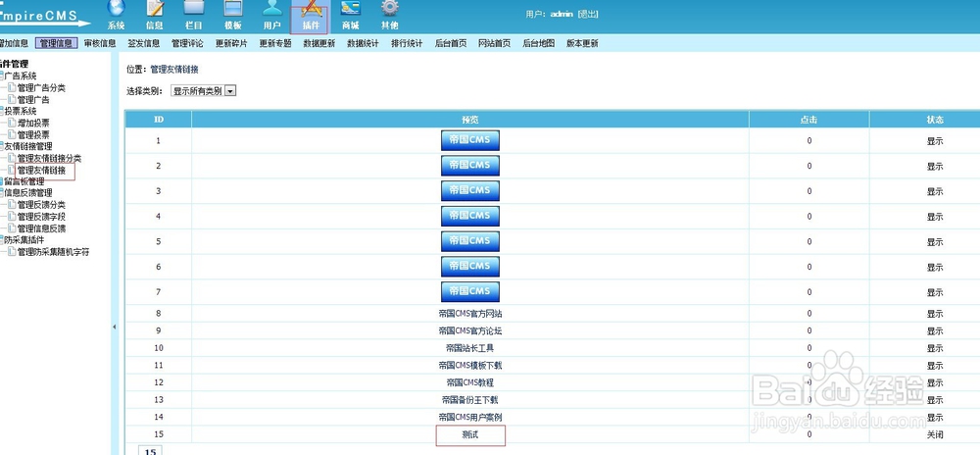Click the 帝国CMS banner in row 1
This screenshot has width=980, height=455.
[470, 140]
